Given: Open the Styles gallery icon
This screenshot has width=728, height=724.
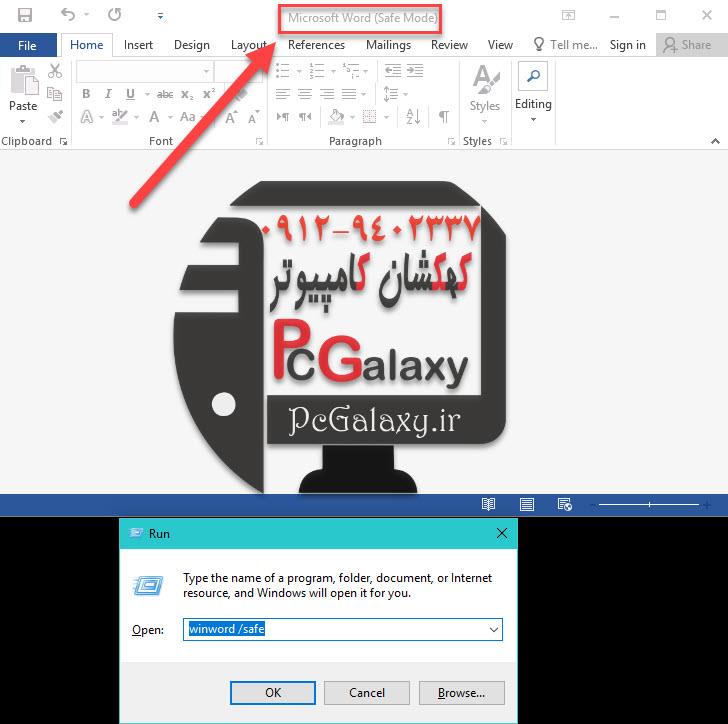Looking at the screenshot, I should point(485,88).
